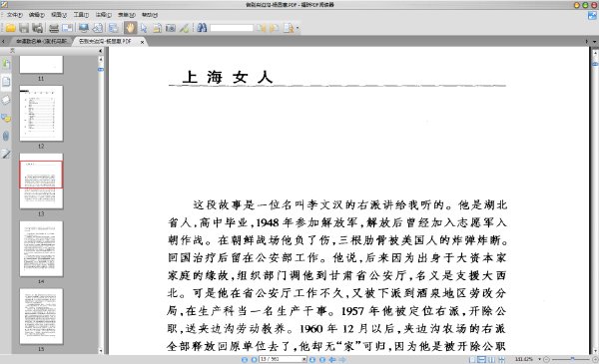Go to next page button
Image resolution: width=599 pixels, height=364 pixels.
click(x=312, y=359)
